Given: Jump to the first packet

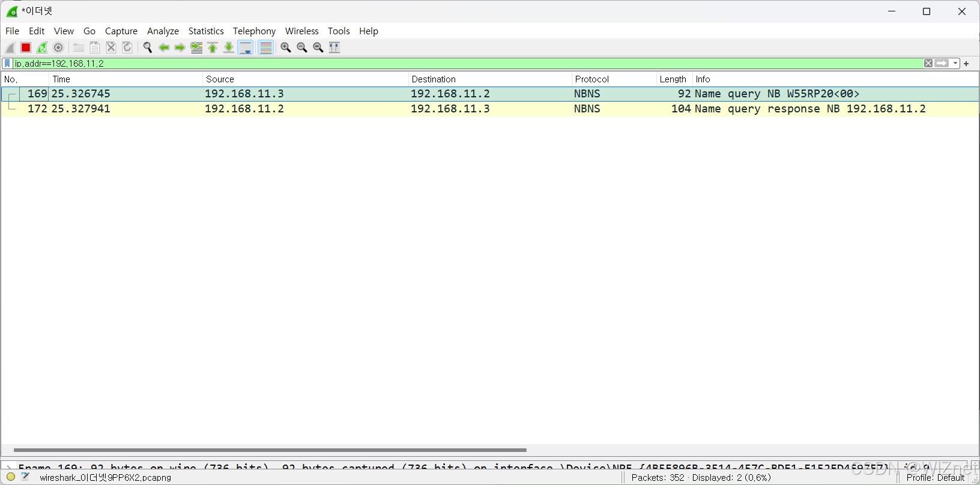Looking at the screenshot, I should 213,47.
